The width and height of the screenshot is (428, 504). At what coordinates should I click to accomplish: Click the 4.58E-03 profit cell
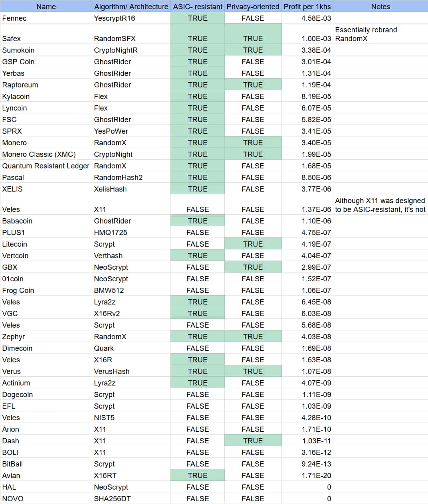(316, 18)
